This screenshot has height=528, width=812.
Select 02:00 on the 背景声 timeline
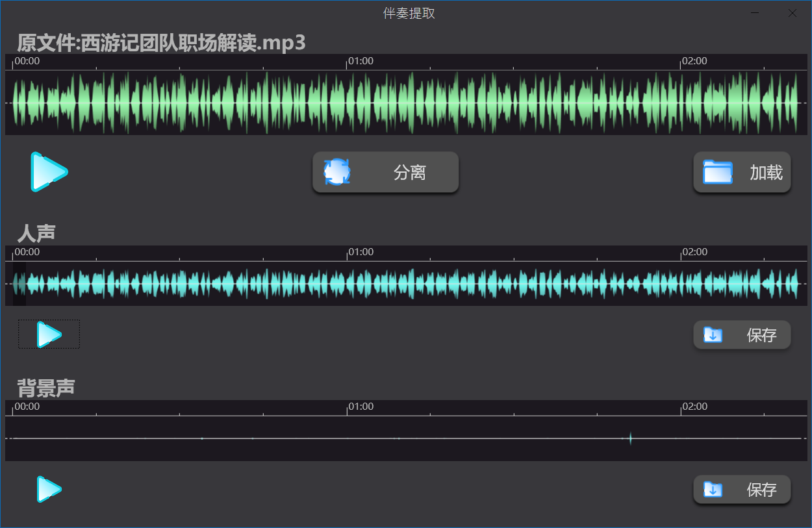coord(681,407)
